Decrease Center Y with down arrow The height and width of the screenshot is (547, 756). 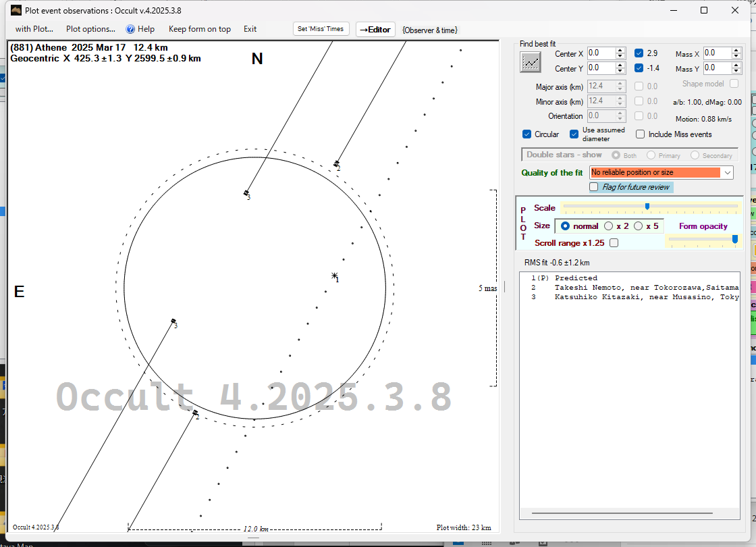(620, 72)
